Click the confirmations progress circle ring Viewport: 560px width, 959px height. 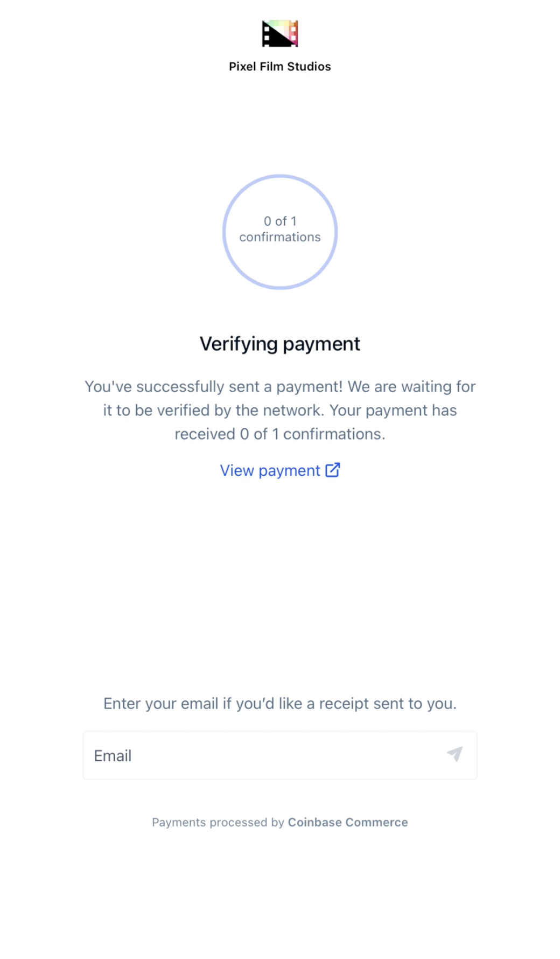280,232
